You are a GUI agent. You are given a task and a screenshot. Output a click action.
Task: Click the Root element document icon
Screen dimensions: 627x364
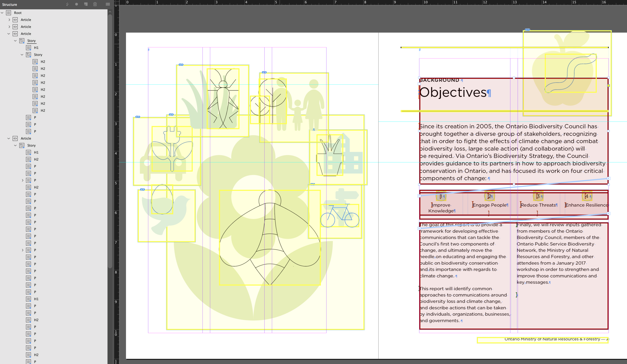point(9,13)
